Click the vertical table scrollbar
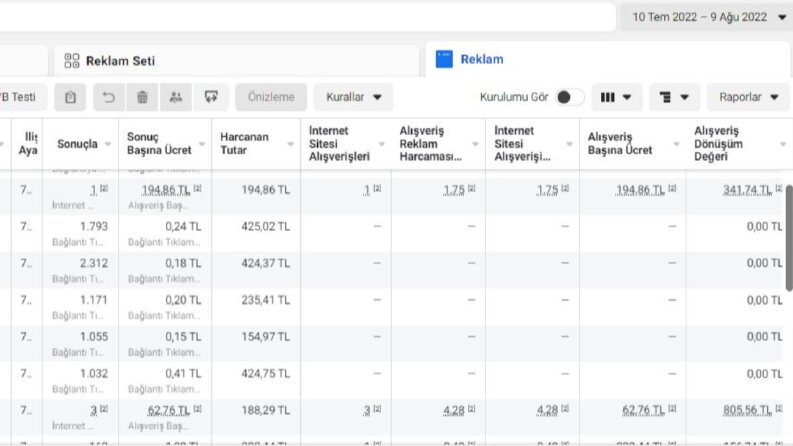Image resolution: width=793 pixels, height=446 pixels. [789, 238]
